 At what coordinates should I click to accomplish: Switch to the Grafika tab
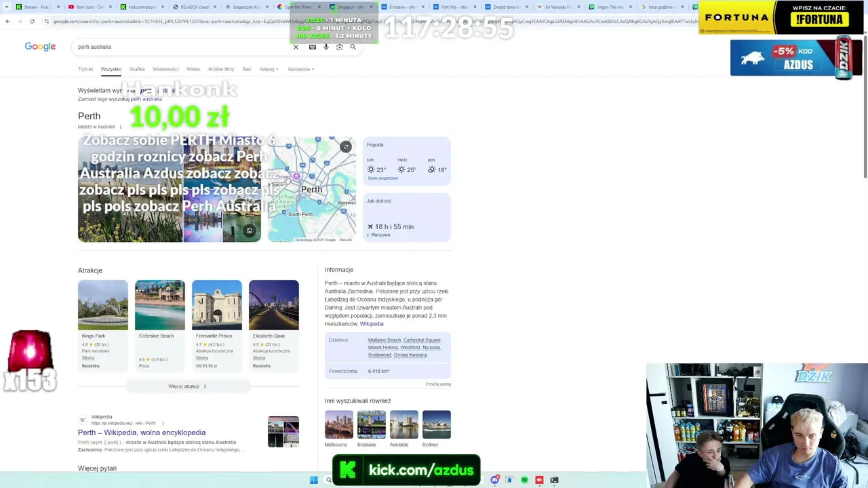click(x=137, y=69)
